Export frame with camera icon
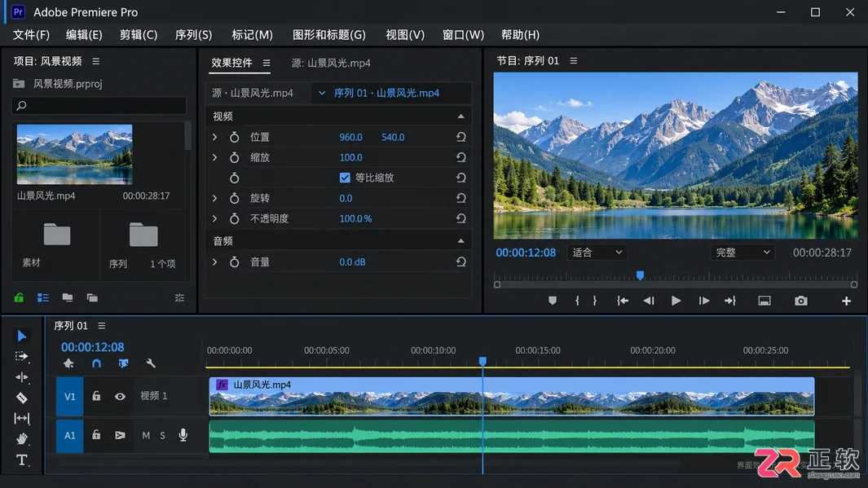Viewport: 868px width, 488px height. [801, 301]
